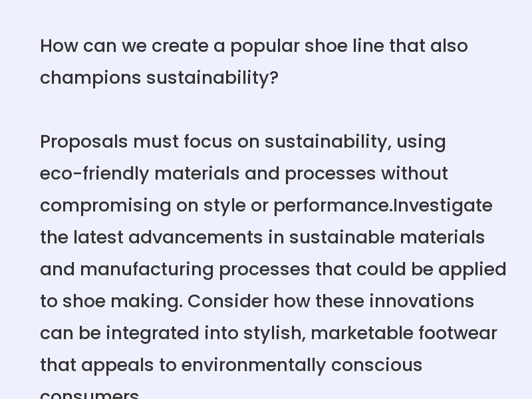Viewport: 532px width, 399px height.
Task: Click the word "eco-friendly" in the paragraph
Action: [x=94, y=174]
